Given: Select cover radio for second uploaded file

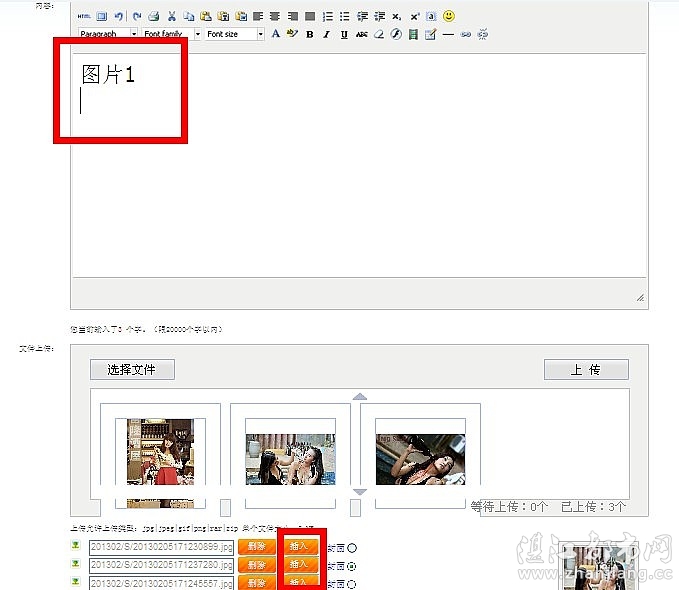Looking at the screenshot, I should coord(351,565).
